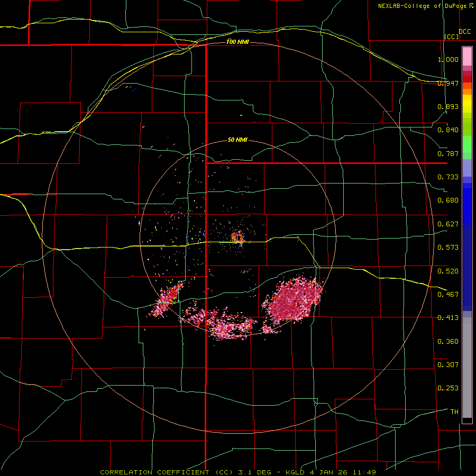
Task: Click the radar site marker at the rings' center
Action: [x=237, y=237]
